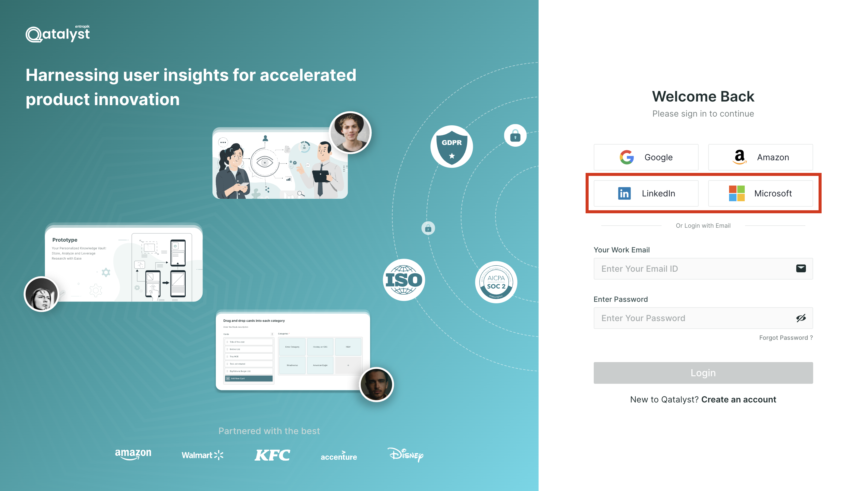This screenshot has height=491, width=868.
Task: Click the Qatalyst logo
Action: (58, 33)
